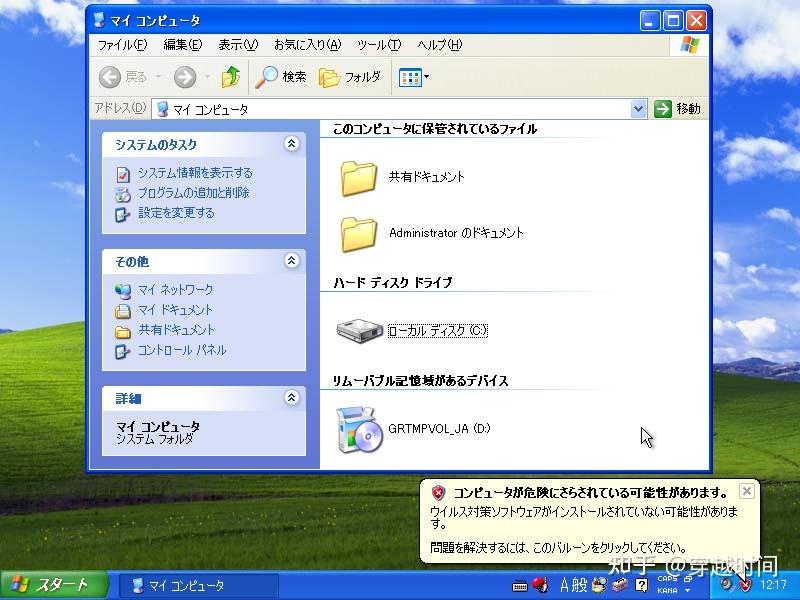The width and height of the screenshot is (800, 600).
Task: Click プログラムの追加と削除 link
Action: (x=193, y=193)
